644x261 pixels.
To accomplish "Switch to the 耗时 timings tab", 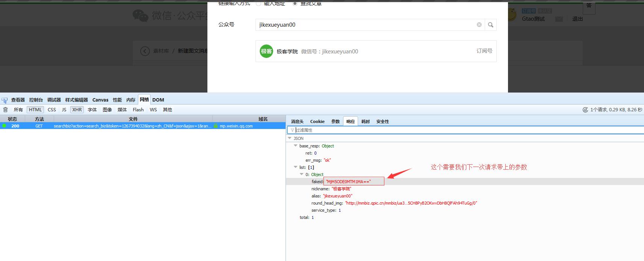I will [366, 121].
